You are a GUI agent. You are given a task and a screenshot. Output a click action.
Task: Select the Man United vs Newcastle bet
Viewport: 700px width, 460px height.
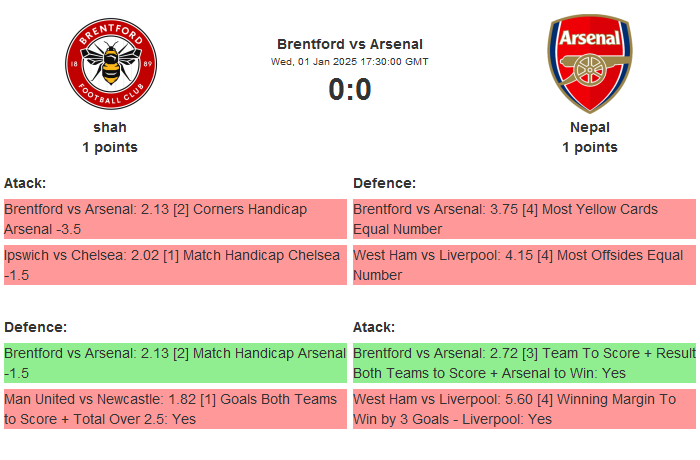[174, 409]
